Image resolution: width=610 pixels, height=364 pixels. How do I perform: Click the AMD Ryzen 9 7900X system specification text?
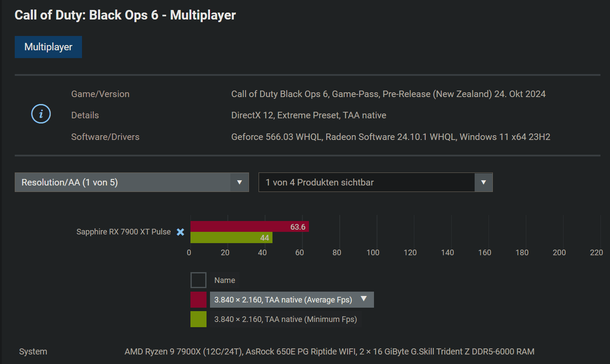329,351
